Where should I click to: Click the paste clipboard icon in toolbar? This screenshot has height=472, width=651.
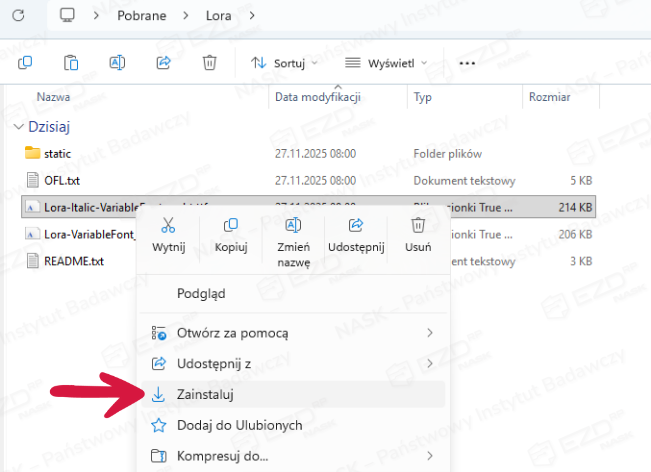[71, 63]
